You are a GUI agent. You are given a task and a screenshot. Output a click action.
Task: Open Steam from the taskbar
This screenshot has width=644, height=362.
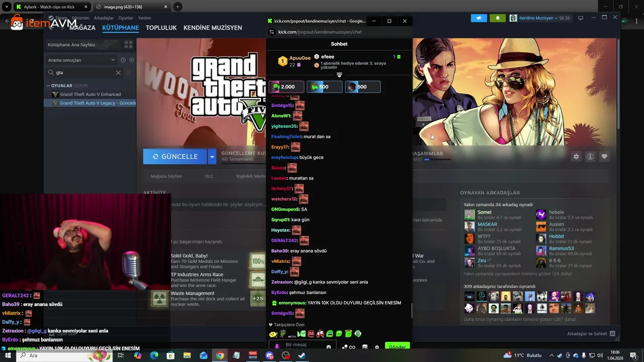pyautogui.click(x=302, y=355)
